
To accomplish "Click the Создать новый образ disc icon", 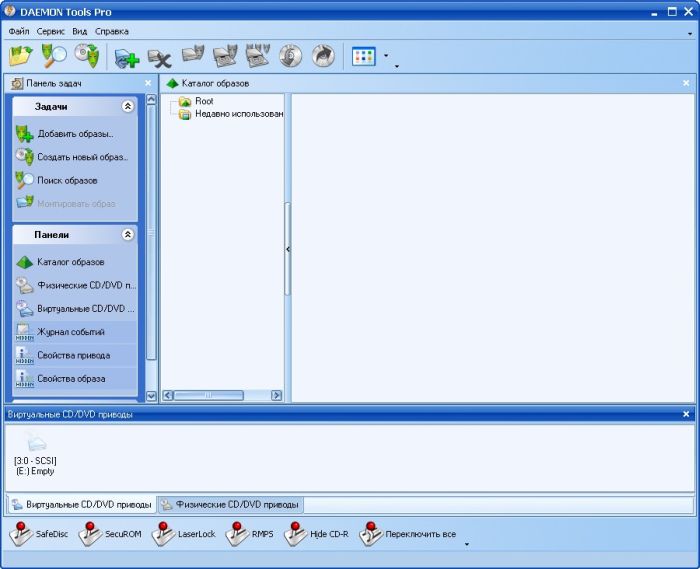I will click(25, 157).
